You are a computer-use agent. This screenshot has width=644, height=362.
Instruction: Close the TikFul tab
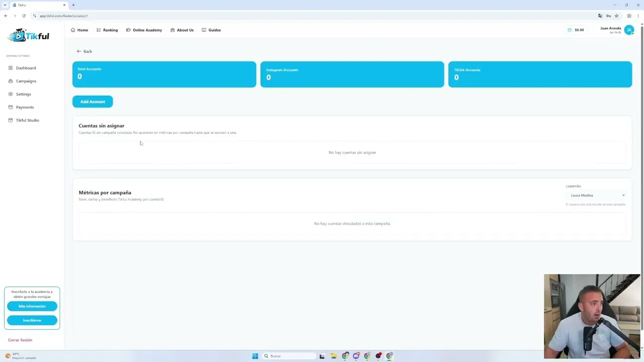[64, 5]
